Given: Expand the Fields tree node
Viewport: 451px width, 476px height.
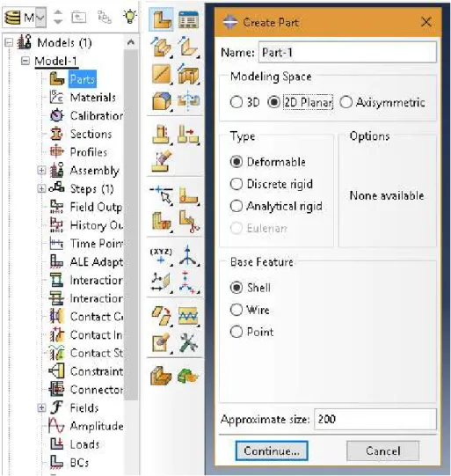Looking at the screenshot, I should [x=41, y=407].
